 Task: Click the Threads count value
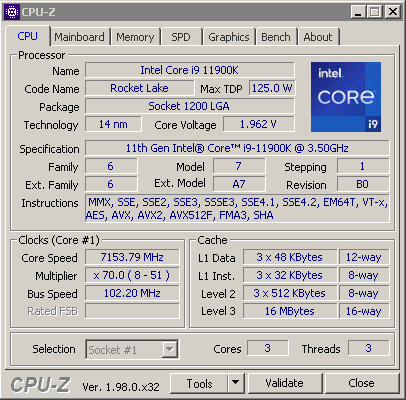pyautogui.click(x=369, y=348)
